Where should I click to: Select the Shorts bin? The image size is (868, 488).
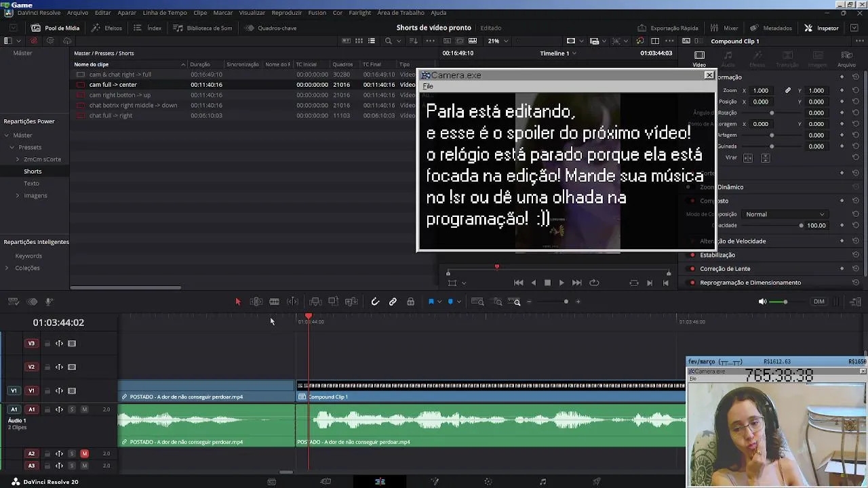click(x=33, y=171)
